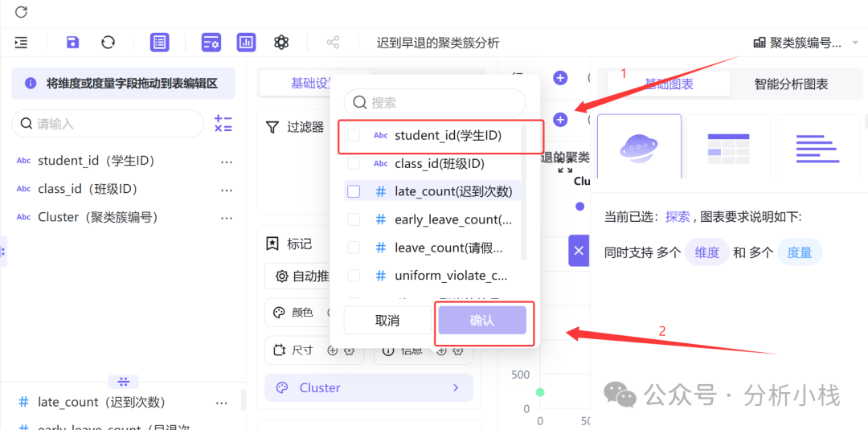Switch to the 基础设置 tab
The width and height of the screenshot is (868, 430).
point(313,84)
